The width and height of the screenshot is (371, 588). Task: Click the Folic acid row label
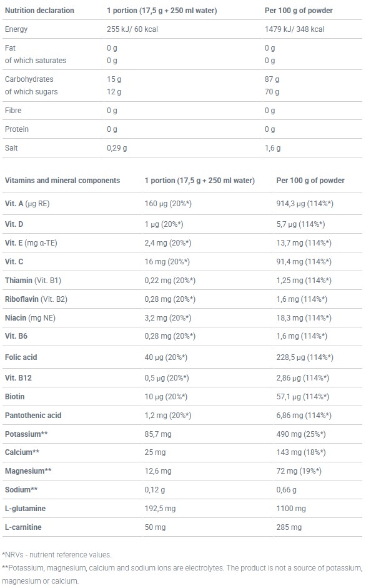pyautogui.click(x=21, y=357)
